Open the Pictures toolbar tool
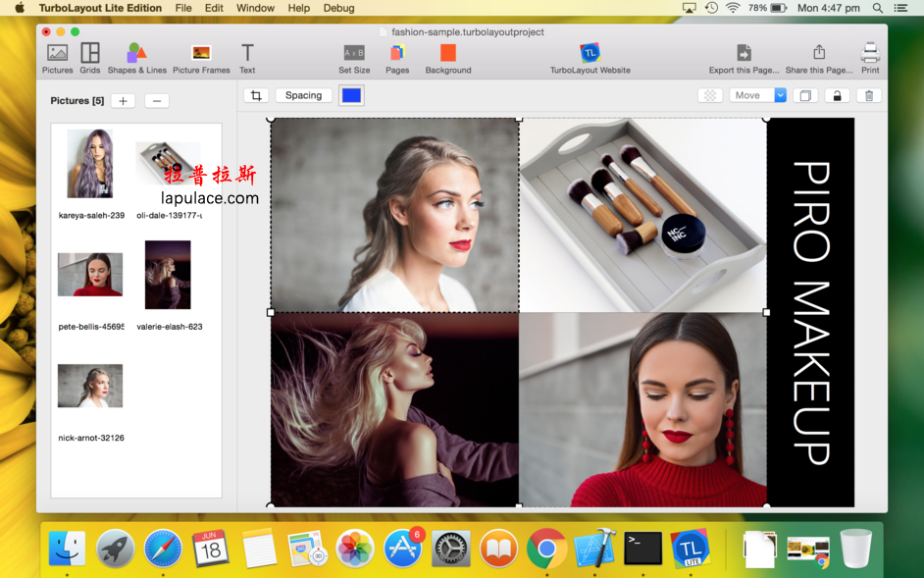Screen dimensions: 924x578 coord(57,59)
